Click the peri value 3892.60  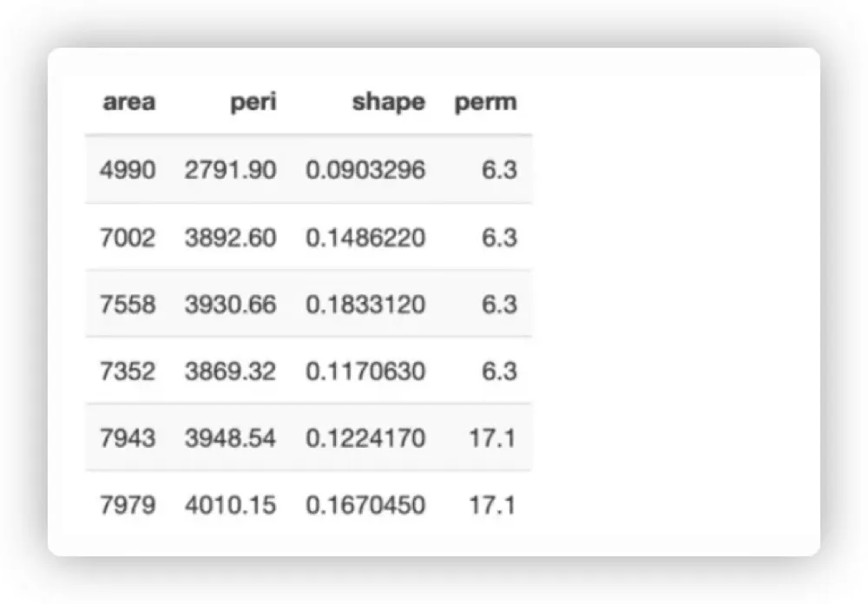tap(230, 237)
